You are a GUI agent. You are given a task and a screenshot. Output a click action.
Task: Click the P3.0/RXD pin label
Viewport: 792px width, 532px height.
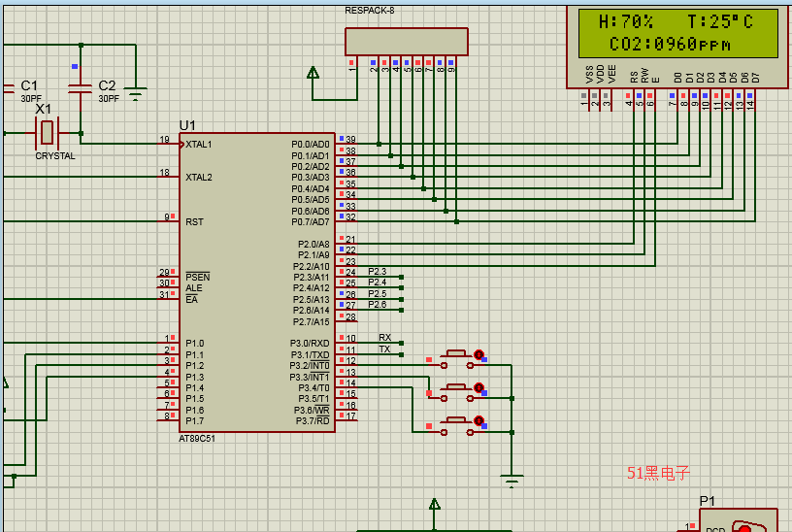tap(310, 344)
